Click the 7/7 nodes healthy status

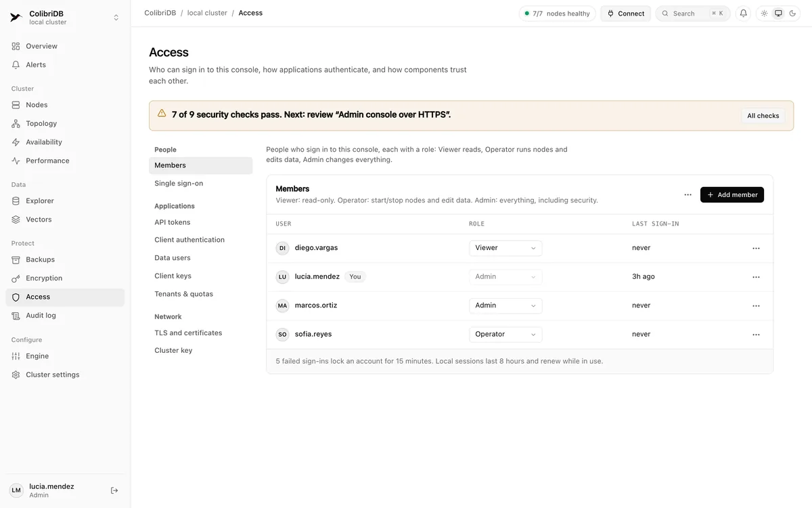pyautogui.click(x=557, y=14)
